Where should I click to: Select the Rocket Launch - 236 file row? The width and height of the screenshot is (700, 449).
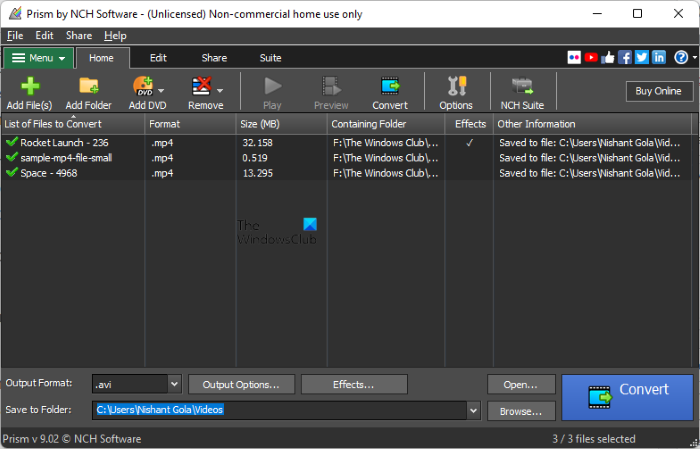point(346,143)
